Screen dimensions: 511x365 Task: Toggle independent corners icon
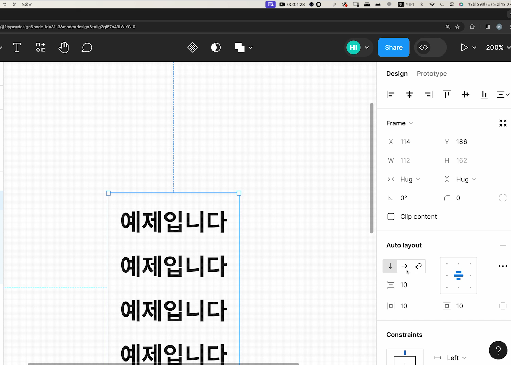coord(503,198)
